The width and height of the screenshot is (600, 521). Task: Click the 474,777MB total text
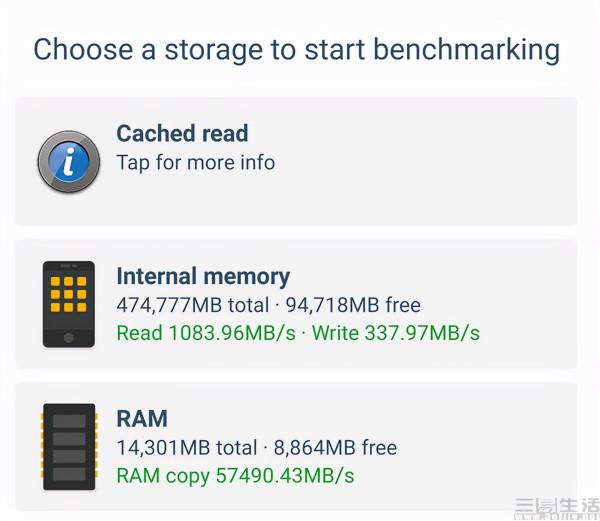coord(192,305)
